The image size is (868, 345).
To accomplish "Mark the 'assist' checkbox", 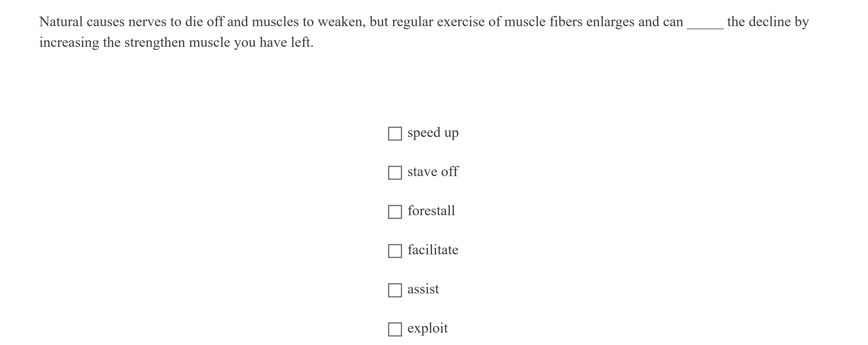I will [x=394, y=290].
